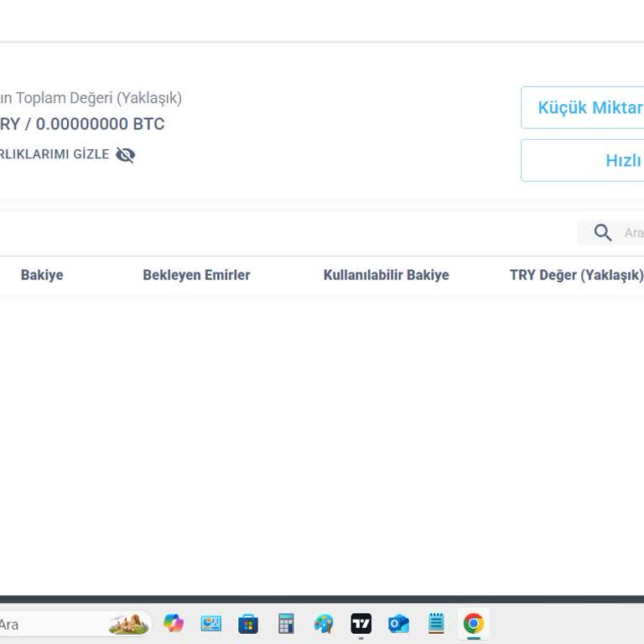The width and height of the screenshot is (644, 644).
Task: Open Microsoft Store from taskbar
Action: click(x=248, y=624)
